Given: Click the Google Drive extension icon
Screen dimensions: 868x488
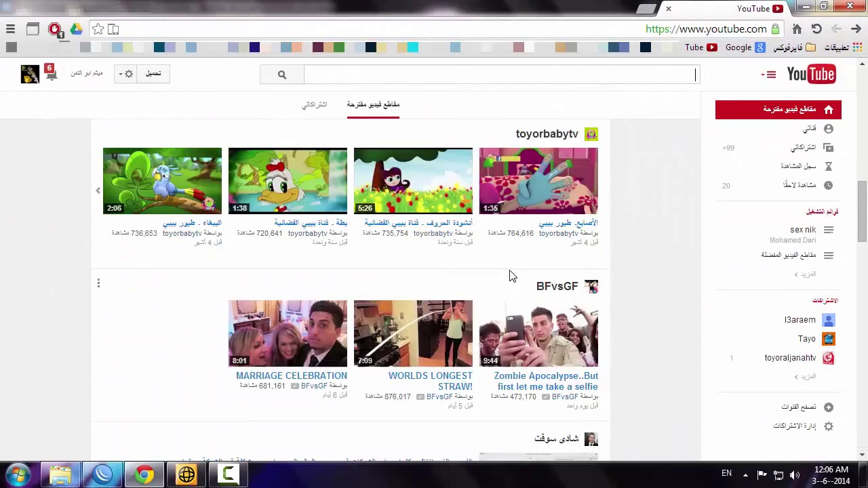Looking at the screenshot, I should coord(76,29).
